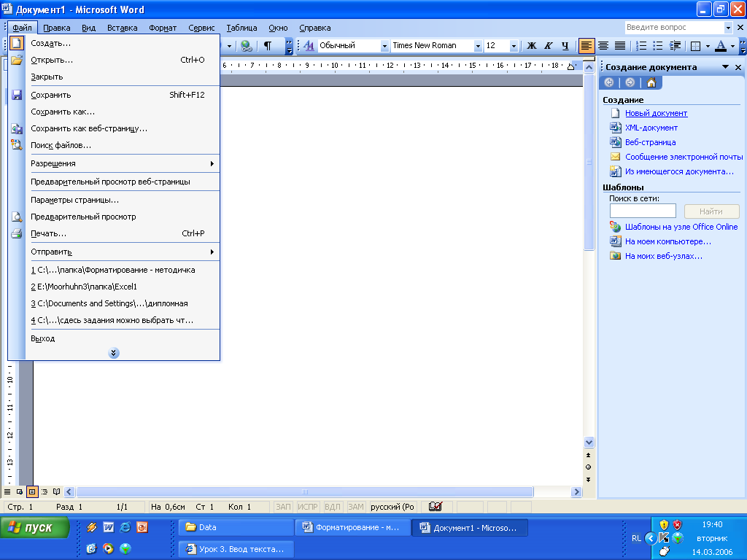Choose Открыть… in the File menu

(114, 60)
